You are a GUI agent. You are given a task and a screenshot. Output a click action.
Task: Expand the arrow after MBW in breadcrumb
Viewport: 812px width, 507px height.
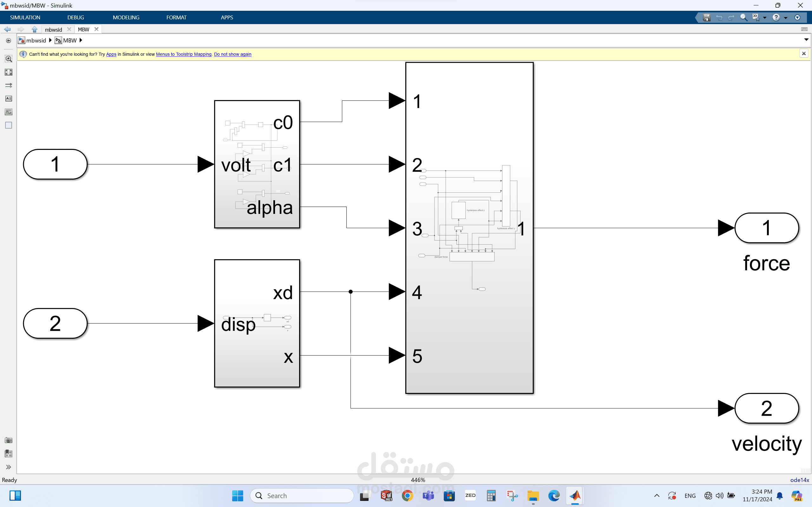click(x=81, y=40)
